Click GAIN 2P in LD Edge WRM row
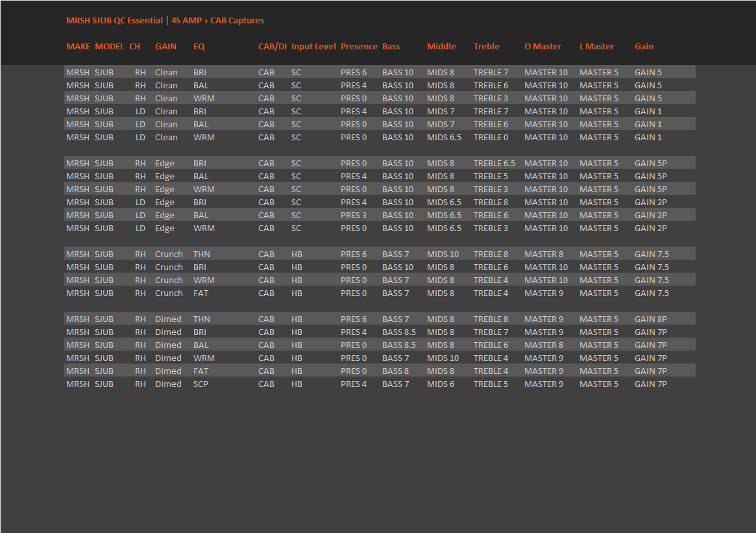Viewport: 756px width, 533px height. (651, 229)
